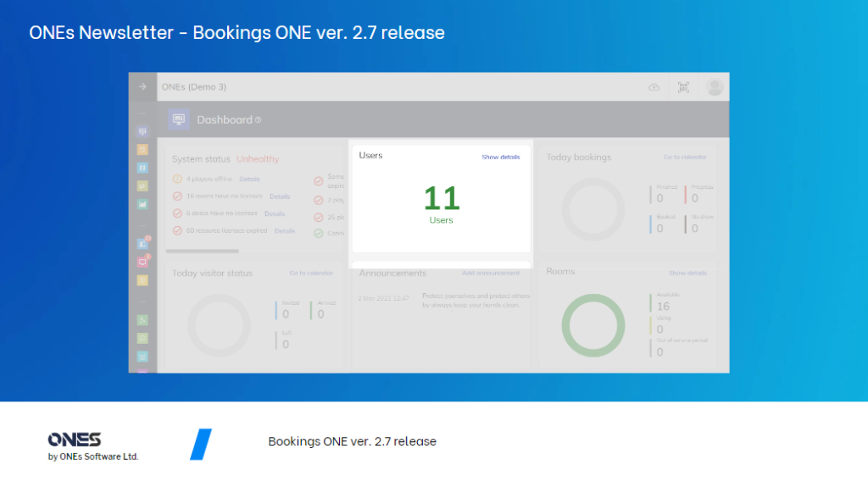Click the Unhealthy status label
The image size is (868, 487).
pyautogui.click(x=258, y=159)
